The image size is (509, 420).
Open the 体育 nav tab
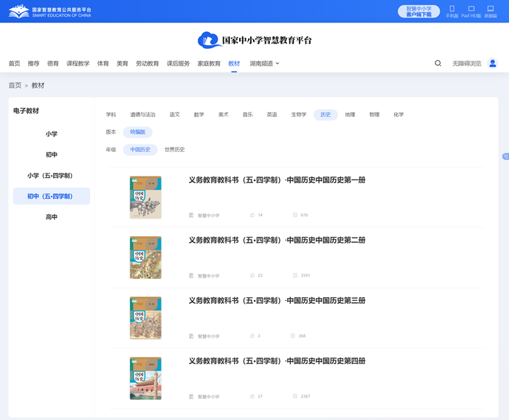coord(103,63)
